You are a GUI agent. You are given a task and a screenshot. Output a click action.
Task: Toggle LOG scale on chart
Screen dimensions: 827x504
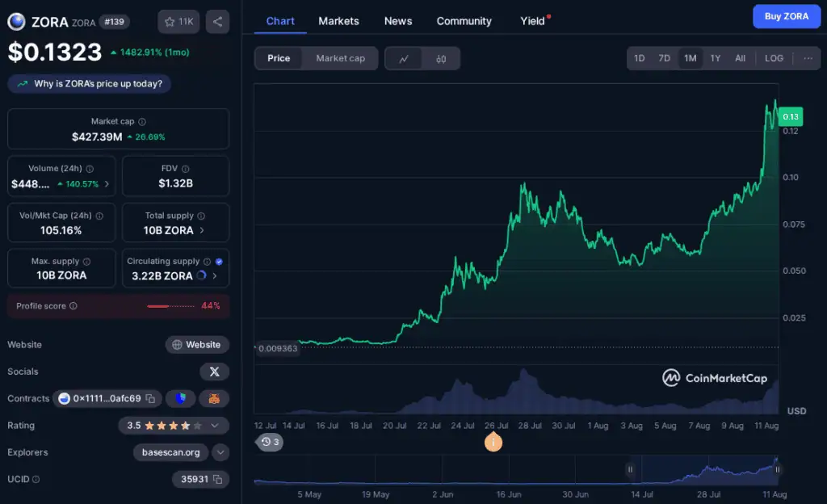point(774,58)
